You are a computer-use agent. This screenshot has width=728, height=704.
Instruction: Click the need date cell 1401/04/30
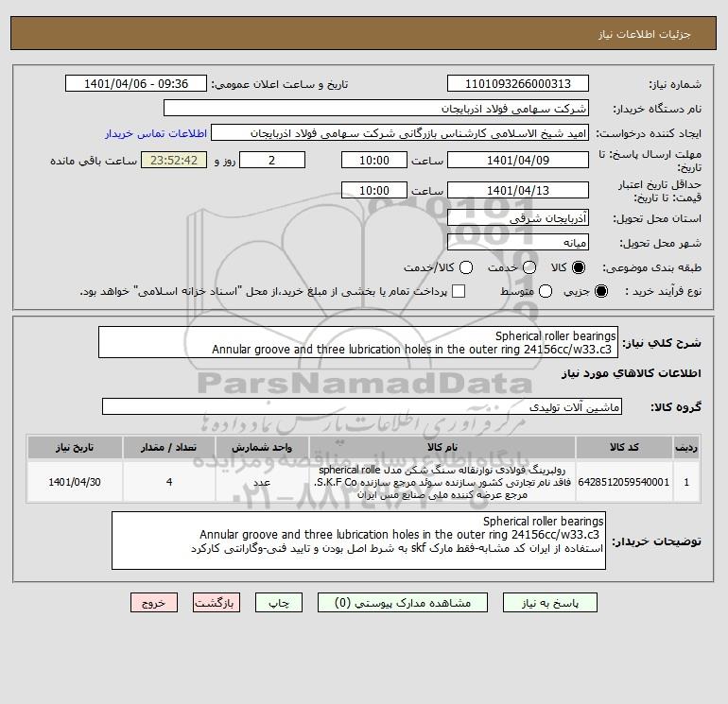75,482
